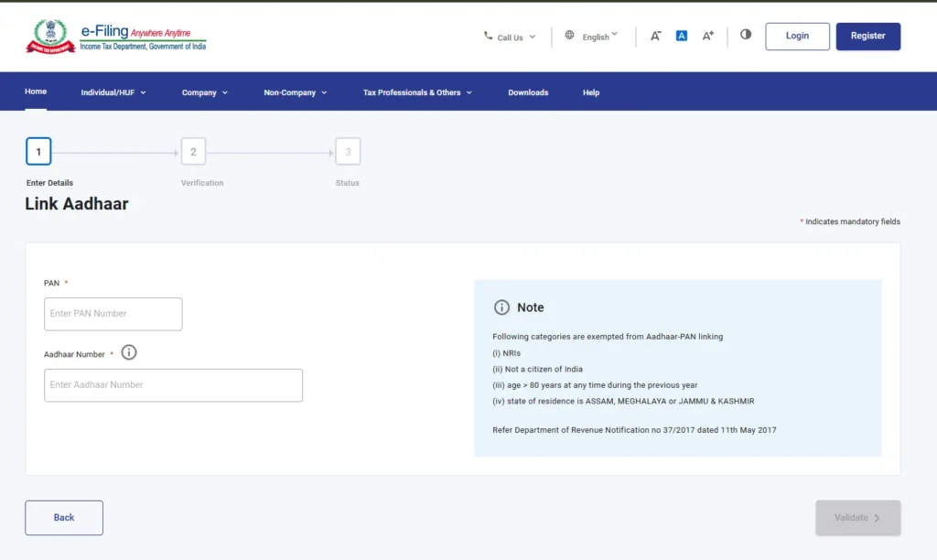Toggle the high contrast mode icon
Image resolution: width=937 pixels, height=560 pixels.
coord(746,35)
